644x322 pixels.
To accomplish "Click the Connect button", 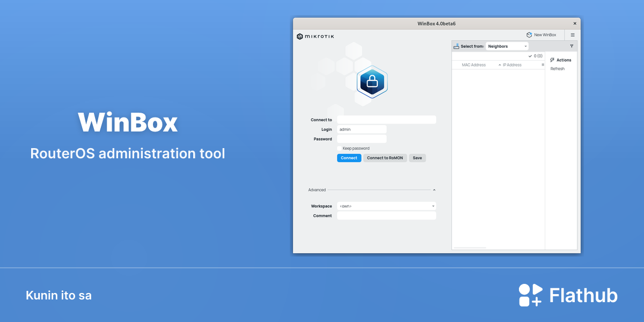I will (x=349, y=158).
